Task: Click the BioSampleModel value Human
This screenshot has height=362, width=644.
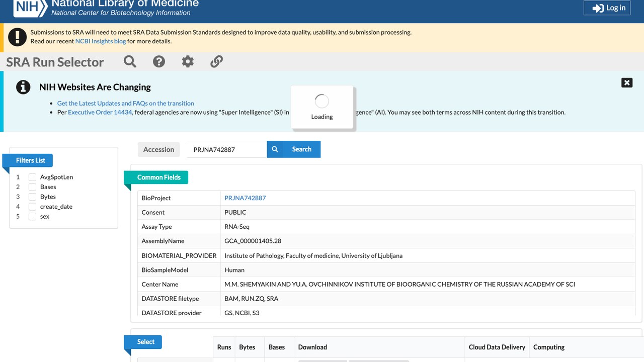Action: point(234,270)
